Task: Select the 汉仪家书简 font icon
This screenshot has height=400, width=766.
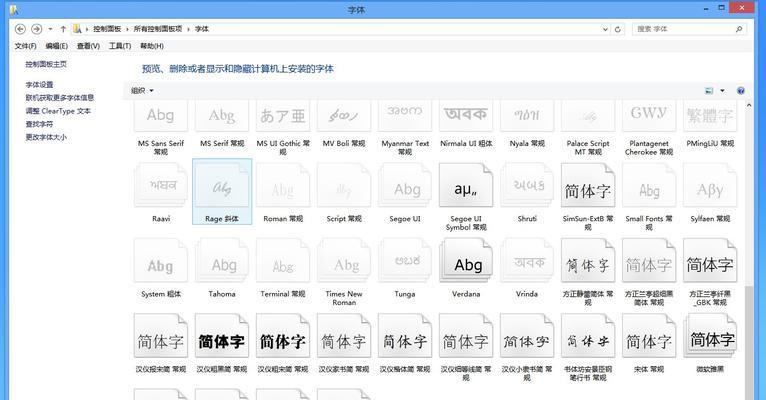Action: point(344,336)
